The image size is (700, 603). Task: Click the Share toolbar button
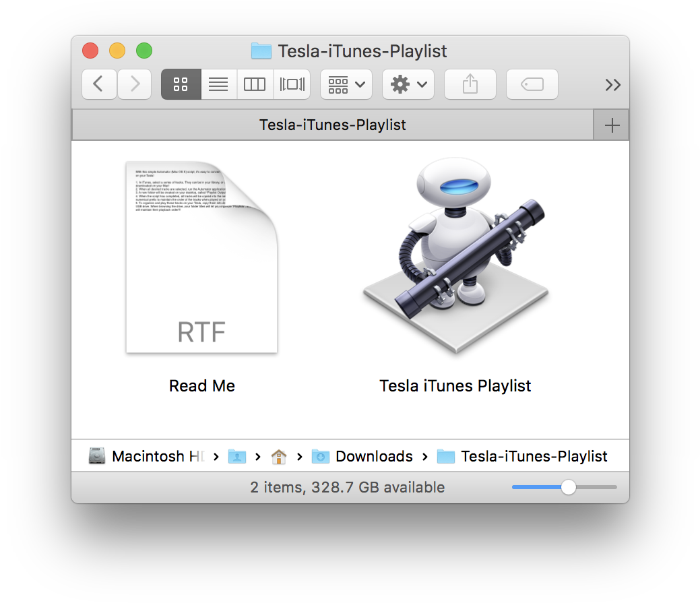pyautogui.click(x=470, y=84)
